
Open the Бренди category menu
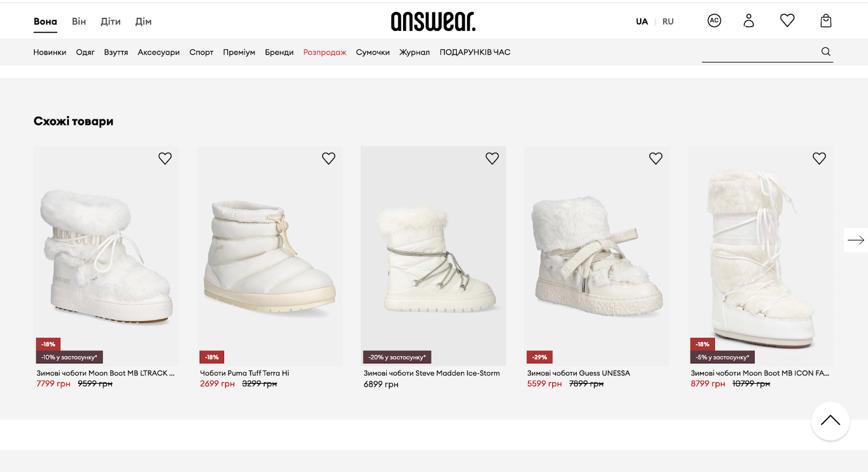click(279, 52)
